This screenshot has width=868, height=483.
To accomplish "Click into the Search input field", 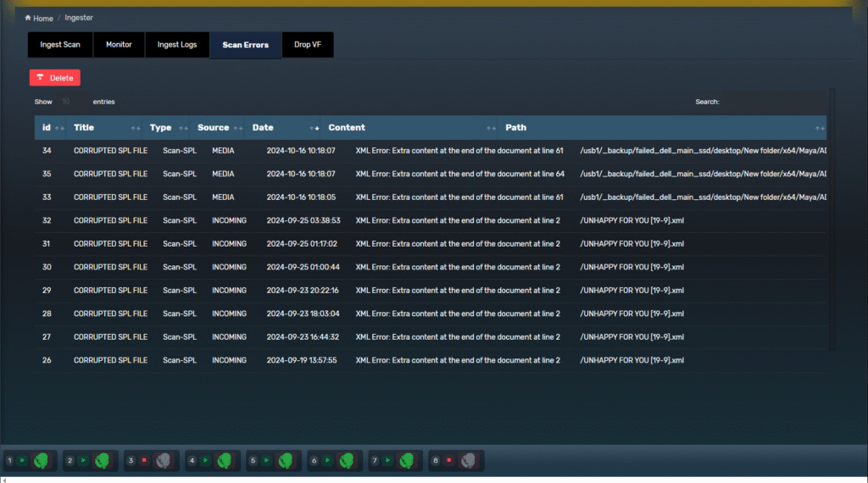I will coord(771,102).
